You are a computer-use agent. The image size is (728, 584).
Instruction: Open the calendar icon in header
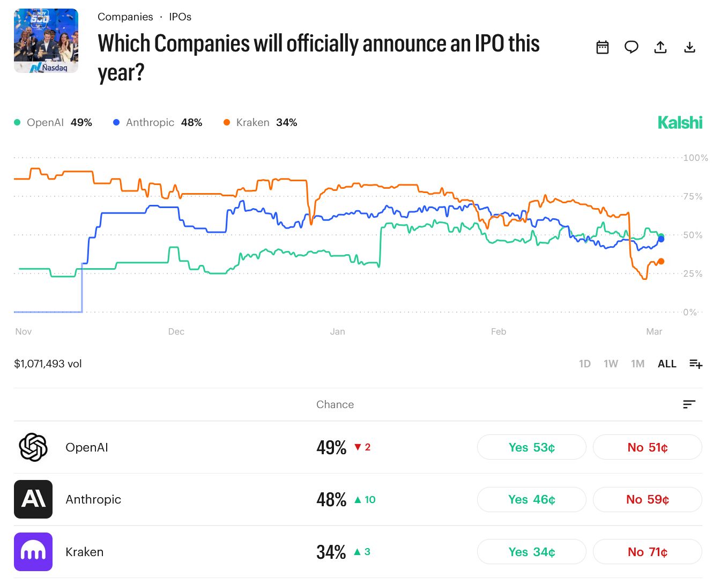click(603, 48)
